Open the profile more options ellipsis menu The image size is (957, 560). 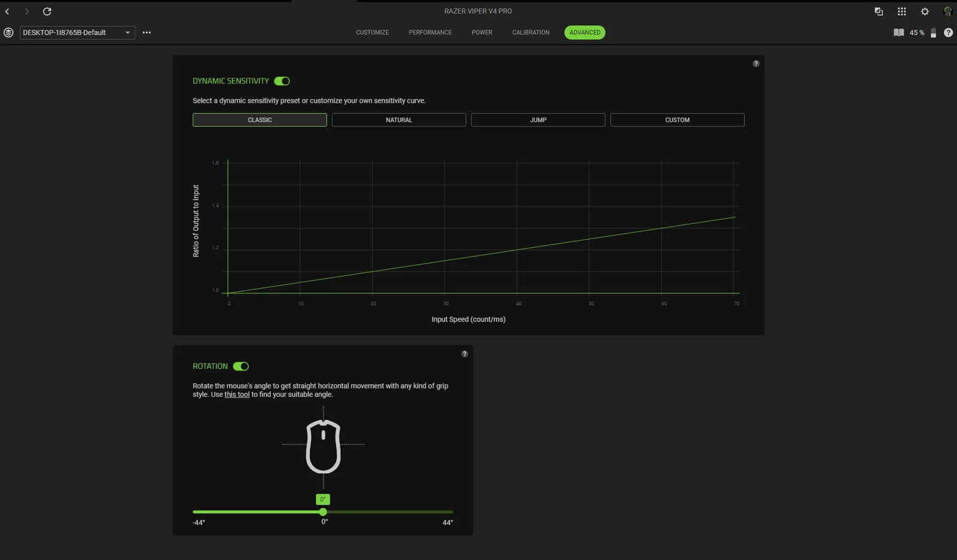(x=147, y=33)
